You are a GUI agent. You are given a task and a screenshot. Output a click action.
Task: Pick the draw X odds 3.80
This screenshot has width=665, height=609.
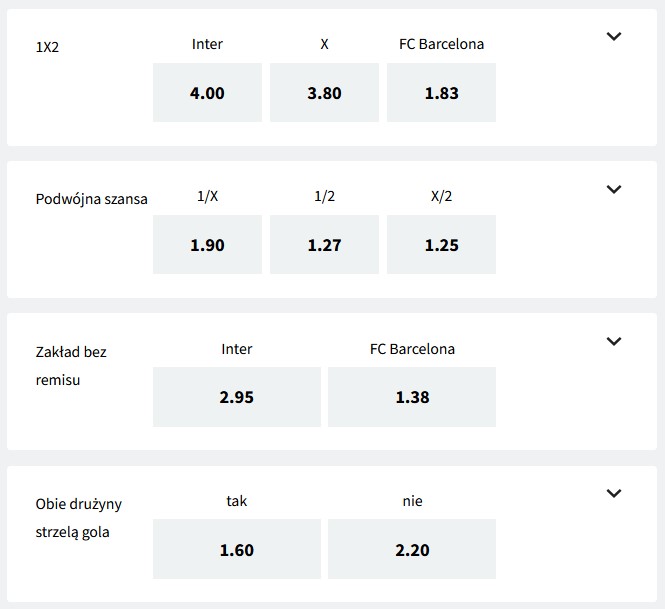click(324, 93)
